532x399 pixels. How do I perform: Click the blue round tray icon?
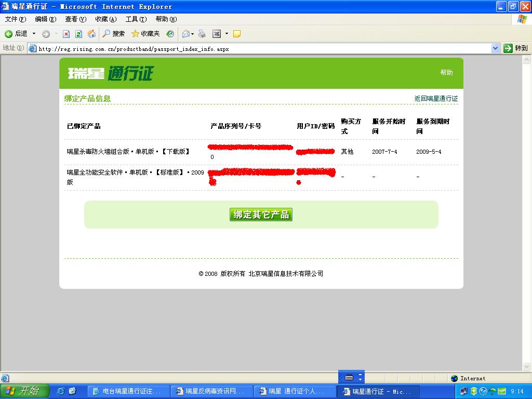pyautogui.click(x=483, y=391)
